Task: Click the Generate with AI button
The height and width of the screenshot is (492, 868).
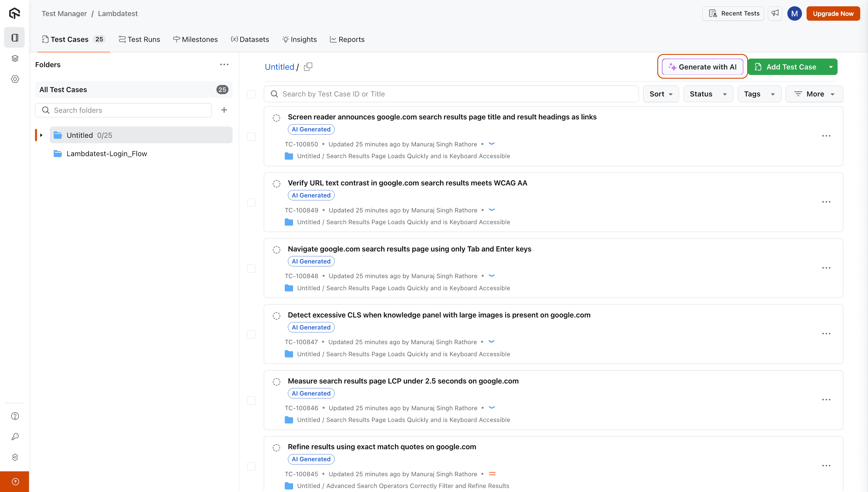Action: pos(702,67)
